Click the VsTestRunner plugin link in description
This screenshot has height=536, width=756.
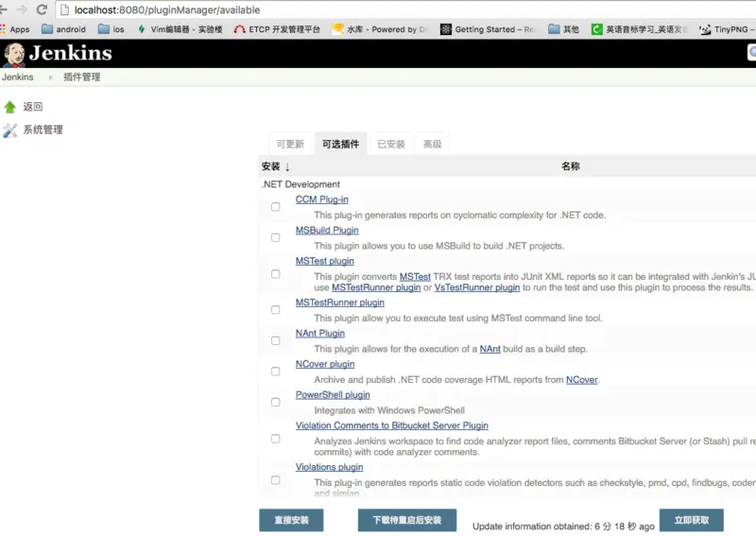[x=477, y=287]
